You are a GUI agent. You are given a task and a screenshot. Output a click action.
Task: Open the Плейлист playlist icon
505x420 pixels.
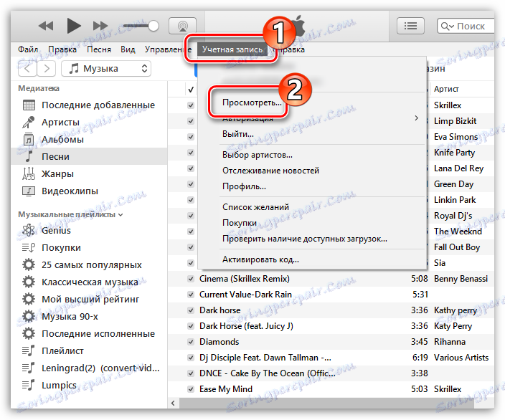[29, 350]
